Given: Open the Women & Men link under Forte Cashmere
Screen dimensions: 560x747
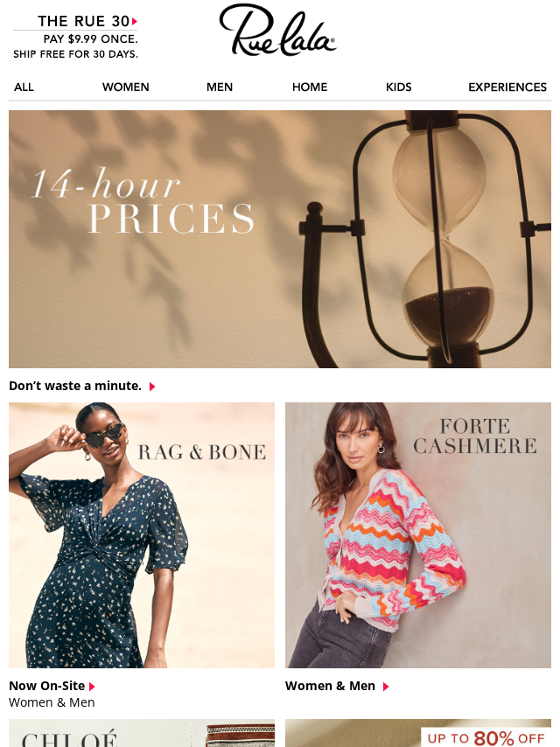Looking at the screenshot, I should coord(330,686).
